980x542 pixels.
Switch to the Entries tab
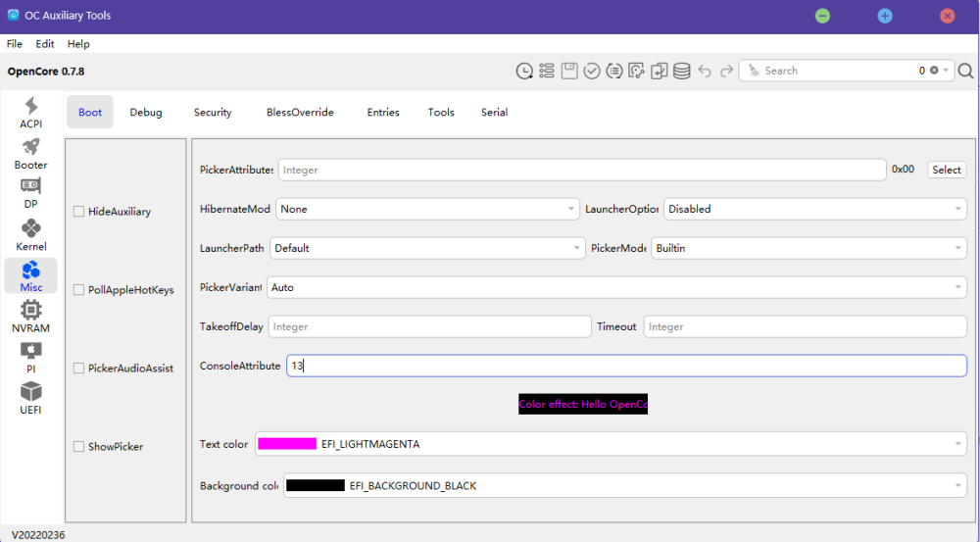tap(383, 112)
